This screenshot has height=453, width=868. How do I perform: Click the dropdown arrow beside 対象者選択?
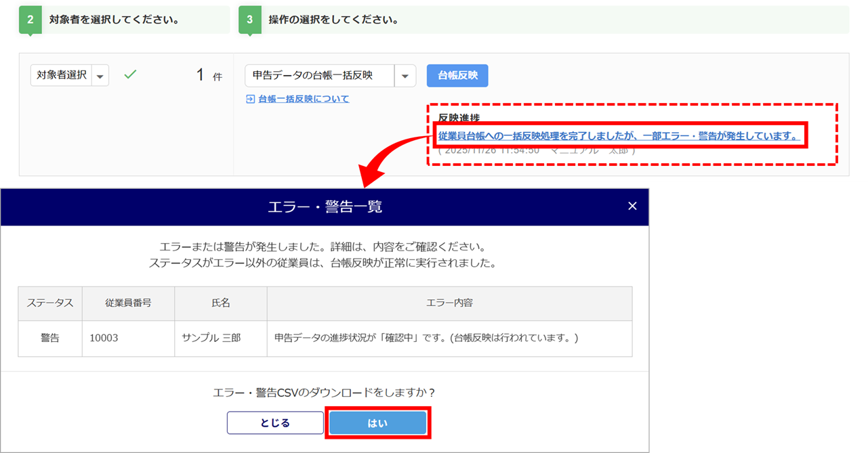[100, 76]
